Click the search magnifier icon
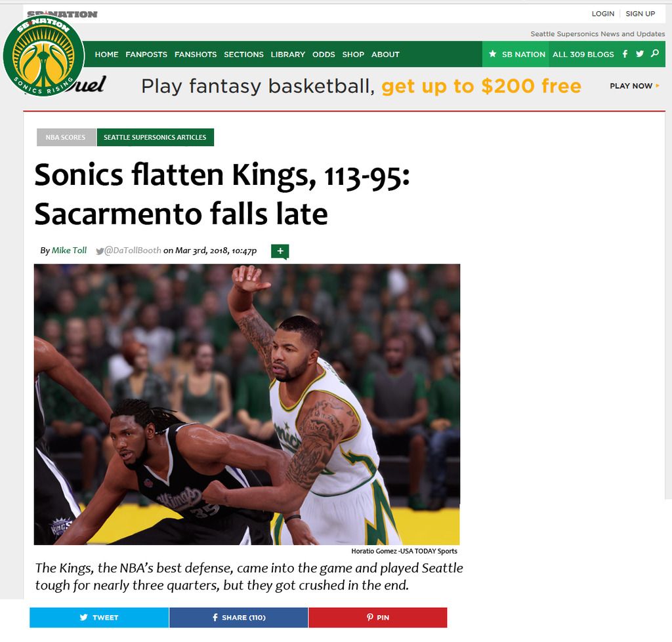 (655, 54)
